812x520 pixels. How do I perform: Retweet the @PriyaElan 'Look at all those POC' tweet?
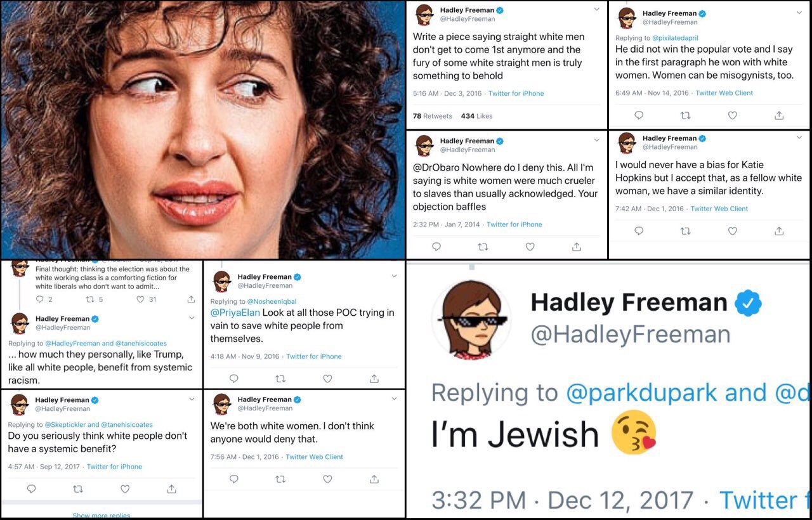click(x=280, y=379)
